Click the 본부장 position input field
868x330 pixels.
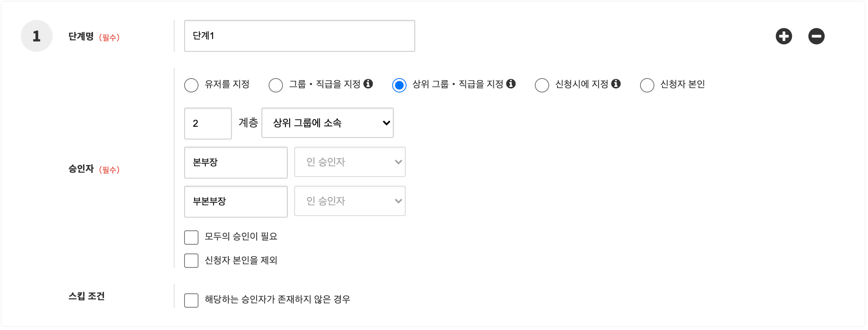click(x=236, y=163)
